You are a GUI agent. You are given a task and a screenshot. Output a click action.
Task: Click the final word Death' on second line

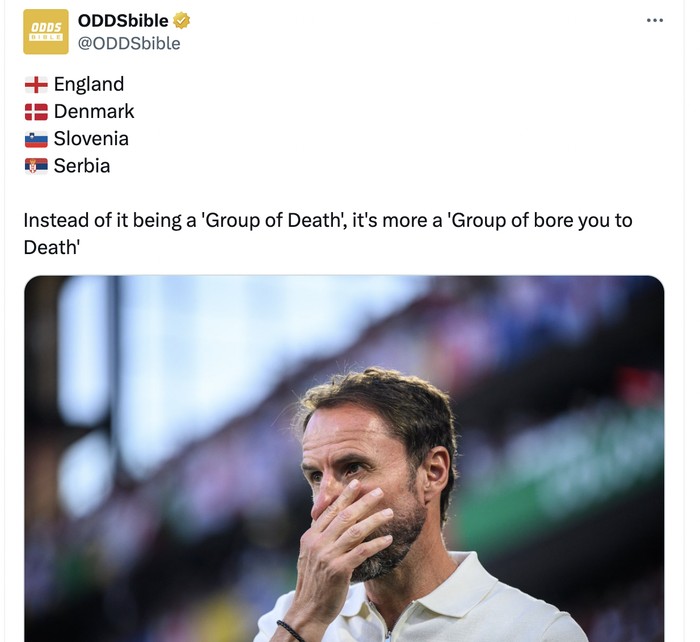51,246
